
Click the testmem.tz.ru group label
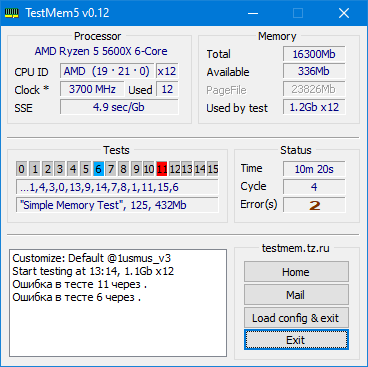(x=296, y=248)
